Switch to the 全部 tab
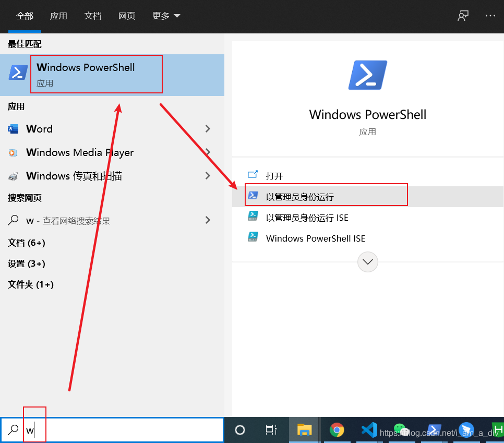 [x=25, y=16]
